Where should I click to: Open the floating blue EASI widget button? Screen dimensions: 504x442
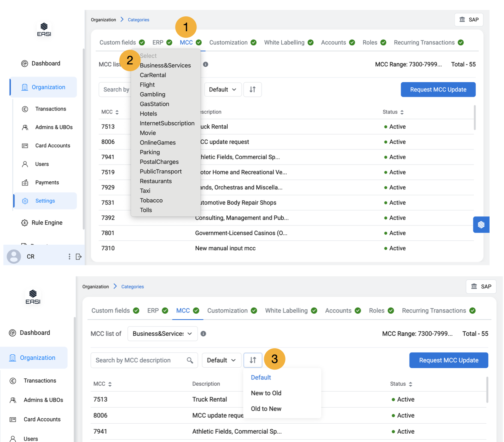(x=481, y=224)
